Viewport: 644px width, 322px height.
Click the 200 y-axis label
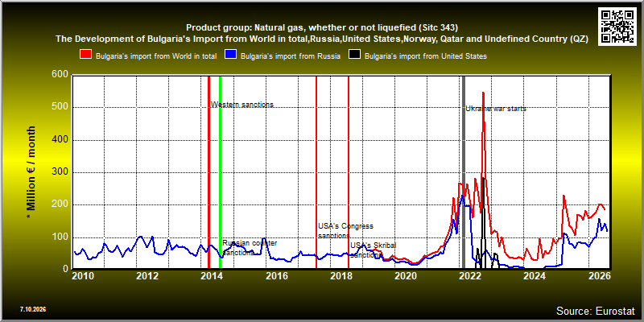(x=60, y=205)
